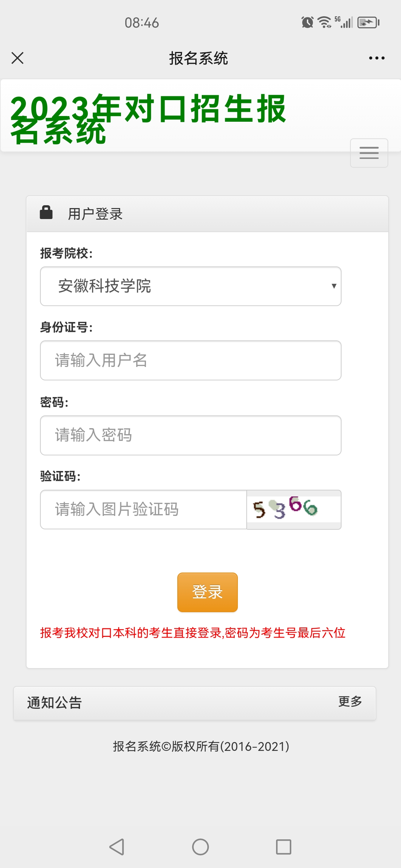Open the three-dot more options menu
This screenshot has width=401, height=868.
[377, 58]
